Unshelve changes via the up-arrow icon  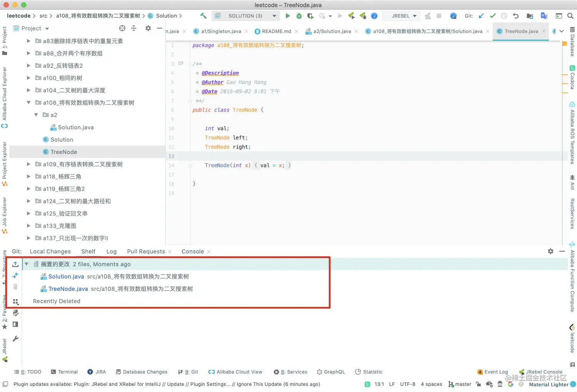pos(15,264)
